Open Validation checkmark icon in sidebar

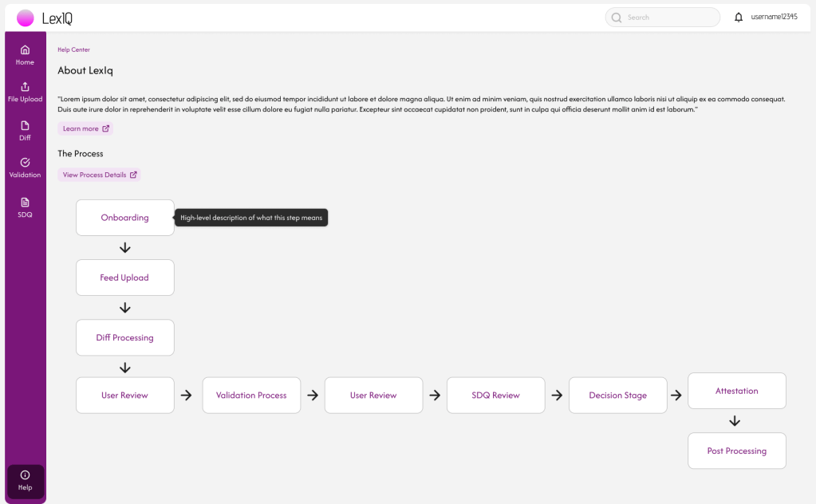coord(25,163)
